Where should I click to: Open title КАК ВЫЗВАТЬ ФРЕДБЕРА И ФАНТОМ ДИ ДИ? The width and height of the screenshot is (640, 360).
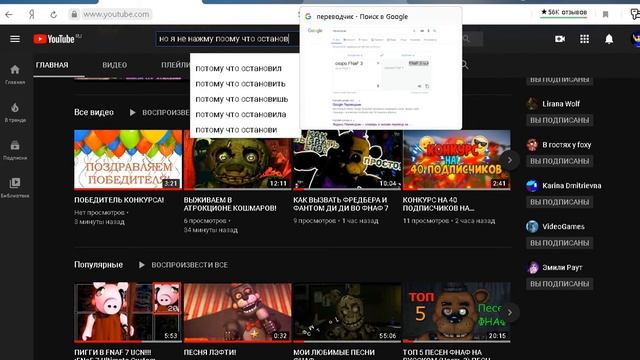pos(341,204)
